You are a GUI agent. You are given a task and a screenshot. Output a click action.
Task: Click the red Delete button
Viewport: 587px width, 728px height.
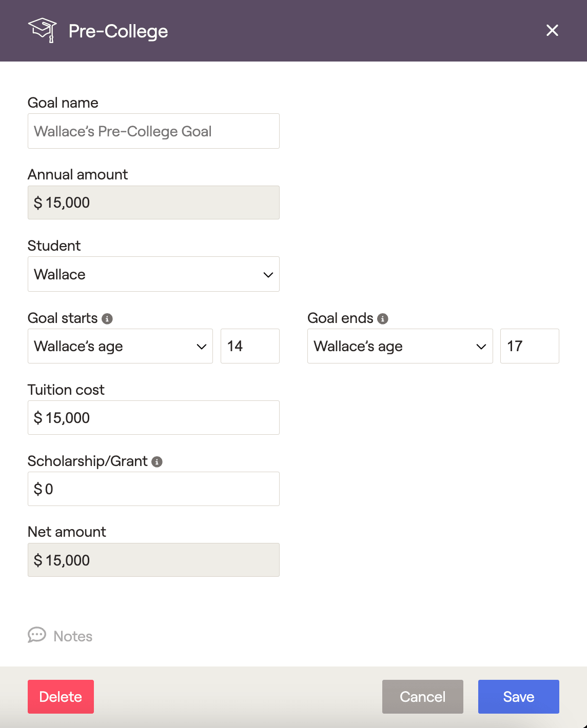61,697
